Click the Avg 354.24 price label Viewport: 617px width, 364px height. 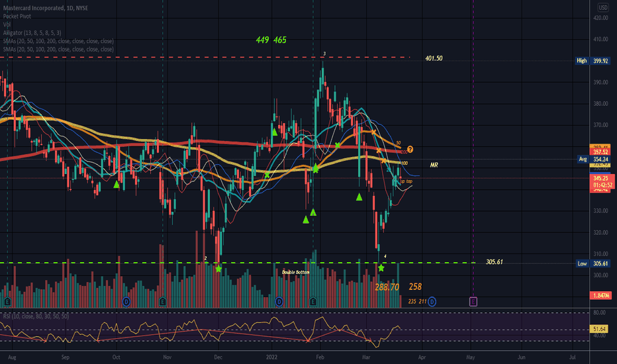point(594,159)
